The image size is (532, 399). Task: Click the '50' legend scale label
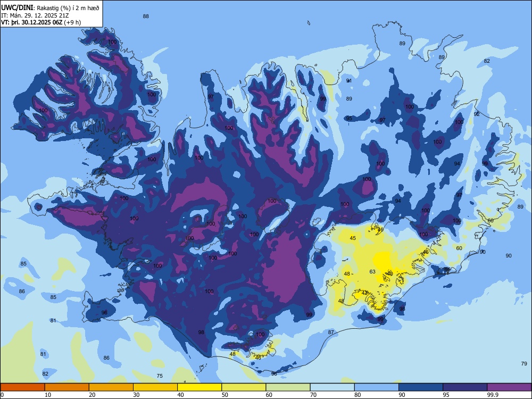point(225,395)
